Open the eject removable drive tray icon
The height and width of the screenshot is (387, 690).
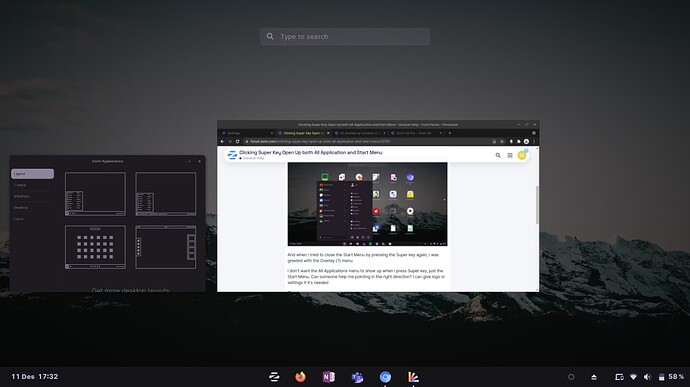click(x=594, y=377)
